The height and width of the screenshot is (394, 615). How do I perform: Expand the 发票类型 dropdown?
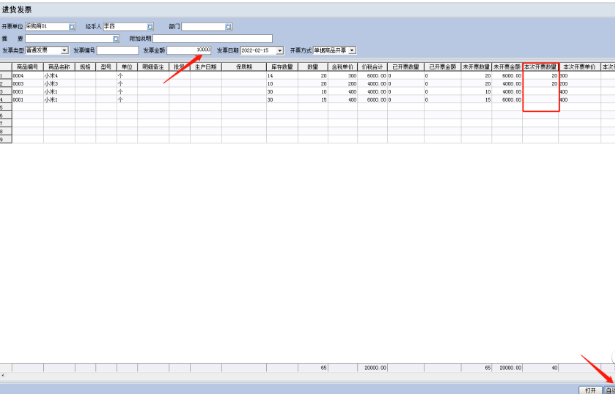64,51
